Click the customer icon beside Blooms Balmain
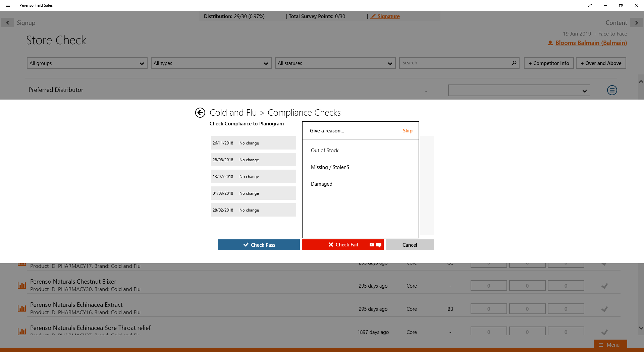The width and height of the screenshot is (644, 352). pyautogui.click(x=550, y=43)
